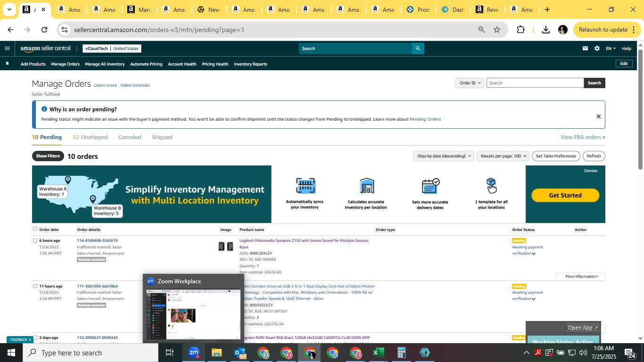The image size is (644, 362).
Task: Switch to the Unshipped orders tab
Action: [90, 137]
